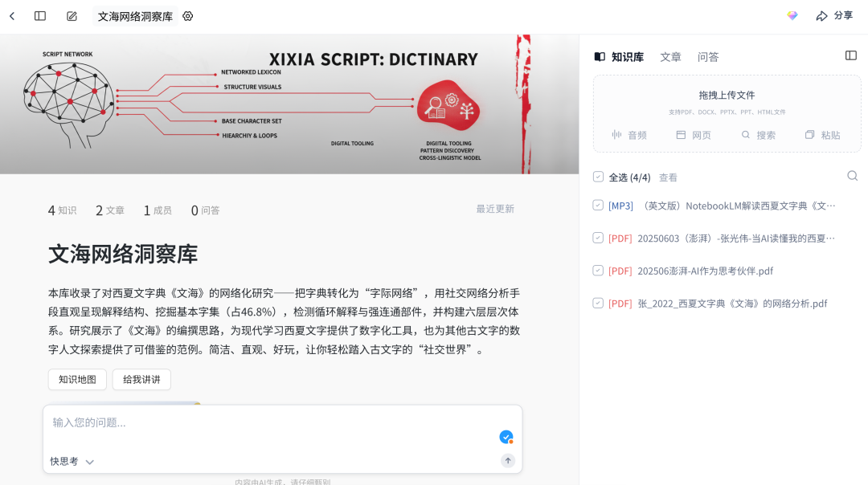Click the edit pencil icon
868x485 pixels.
(x=72, y=16)
